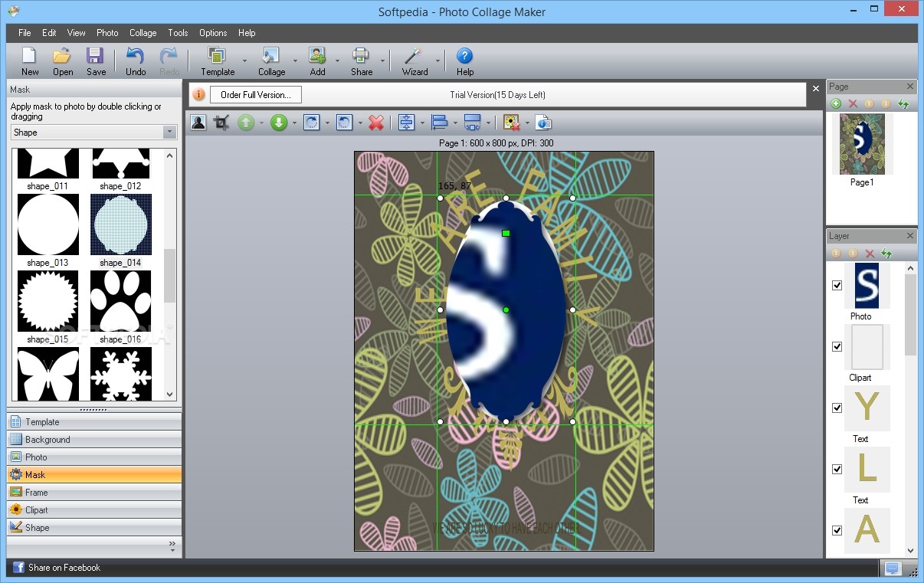Expand the Share button dropdown arrow
Screen dimensions: 924x583
[382, 61]
